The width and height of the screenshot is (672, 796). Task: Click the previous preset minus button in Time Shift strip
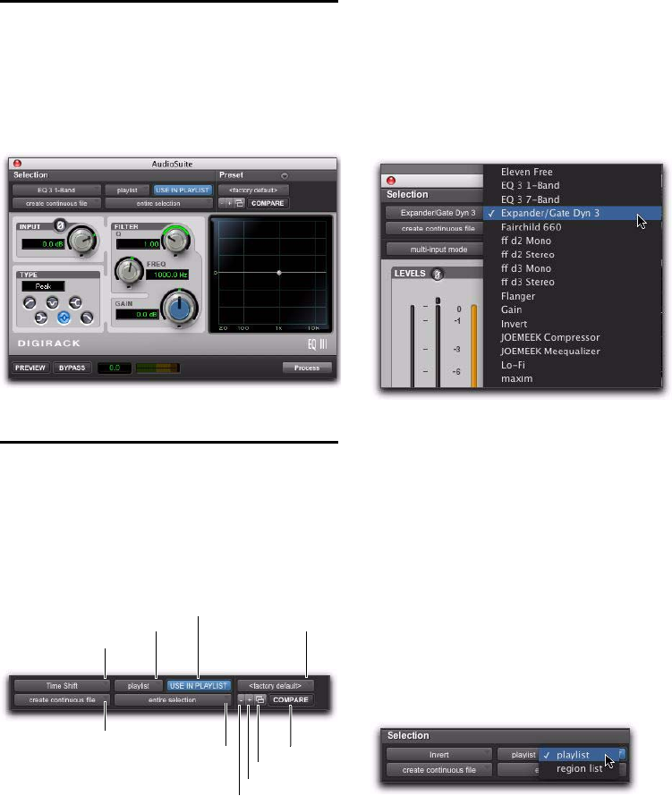(x=241, y=699)
